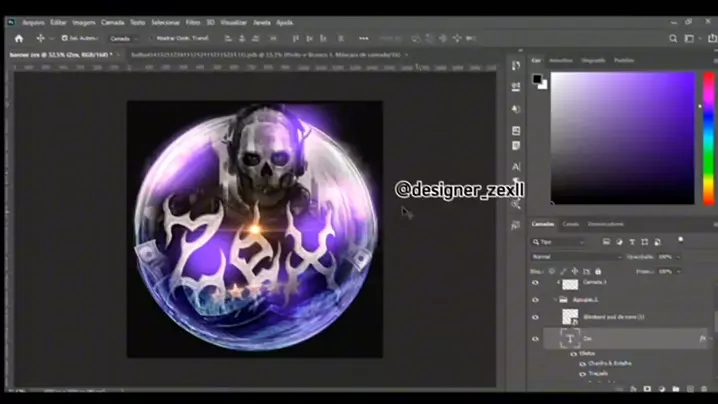Select the Move tool icon

pyautogui.click(x=41, y=38)
